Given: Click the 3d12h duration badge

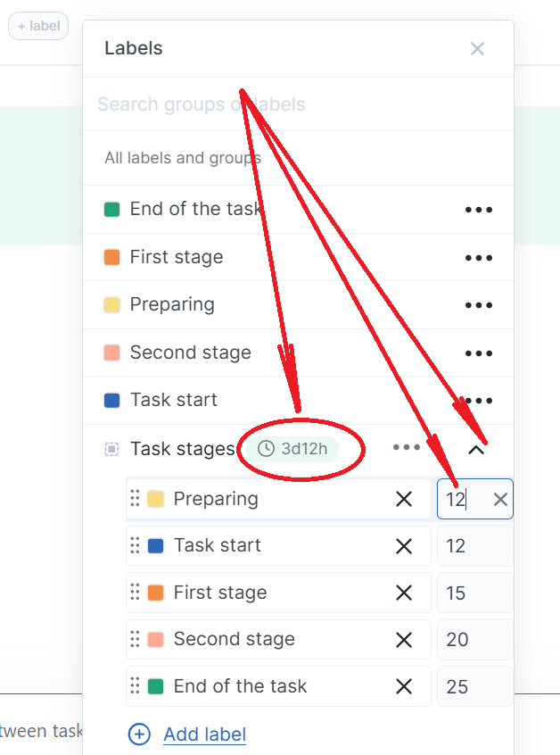Looking at the screenshot, I should [292, 449].
